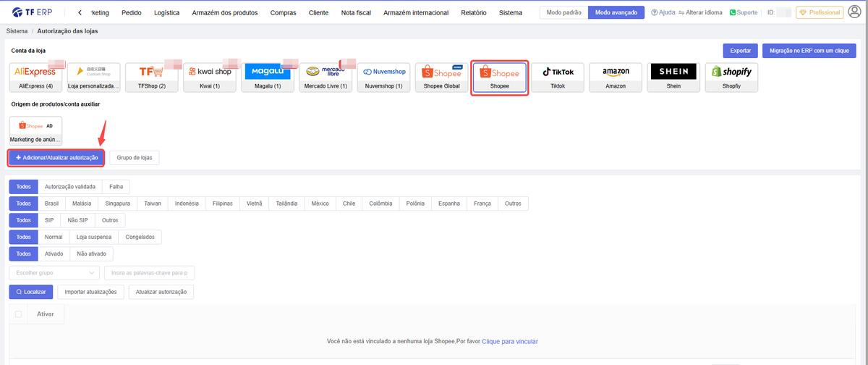868x365 pixels.
Task: Select the Shein store card
Action: pyautogui.click(x=673, y=77)
